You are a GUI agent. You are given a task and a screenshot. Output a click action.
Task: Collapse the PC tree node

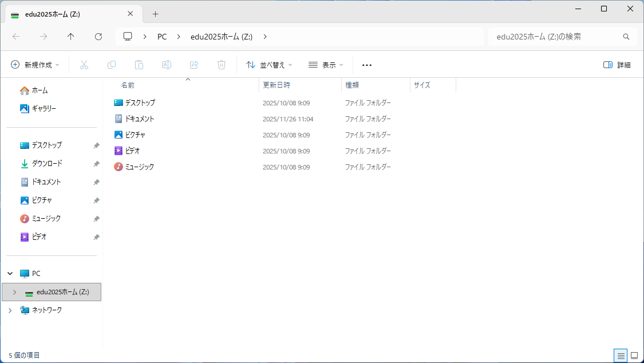pyautogui.click(x=10, y=274)
